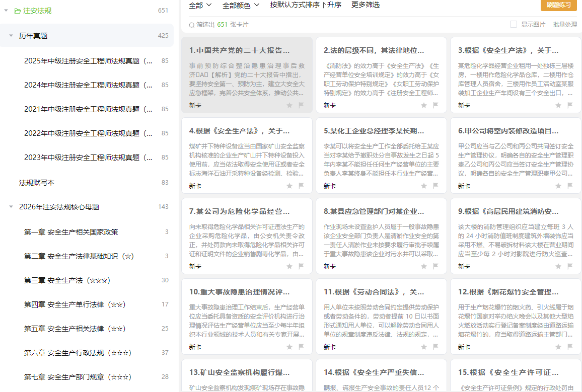Flag card 6 甲公司将室内装修改造项目
The width and height of the screenshot is (582, 392).
(570, 186)
